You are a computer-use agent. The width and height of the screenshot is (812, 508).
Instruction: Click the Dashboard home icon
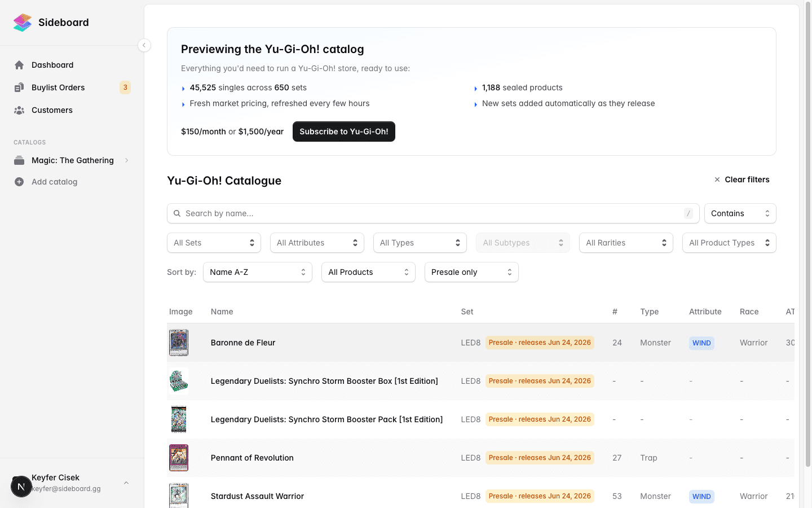19,65
